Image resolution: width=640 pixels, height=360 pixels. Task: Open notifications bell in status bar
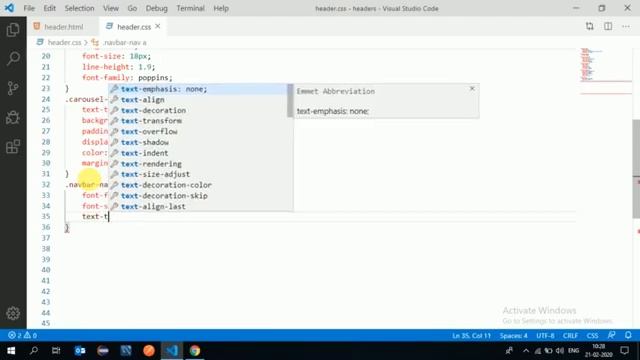pos(628,336)
